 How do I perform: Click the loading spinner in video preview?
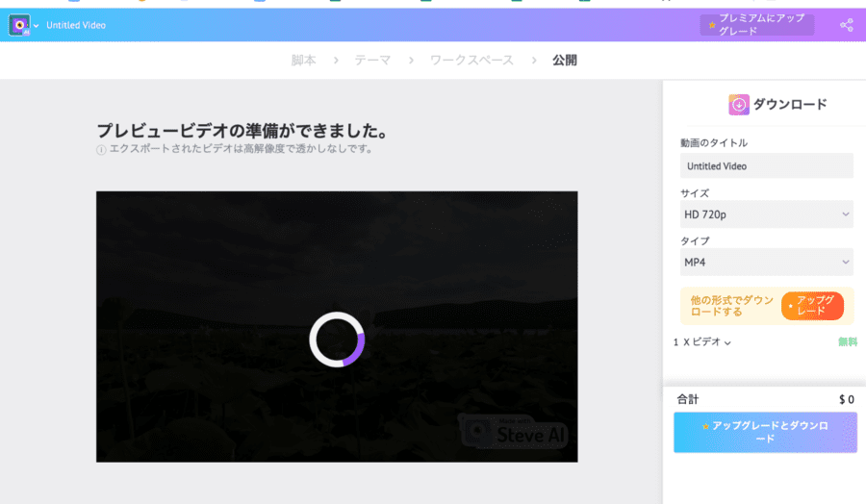pyautogui.click(x=337, y=340)
